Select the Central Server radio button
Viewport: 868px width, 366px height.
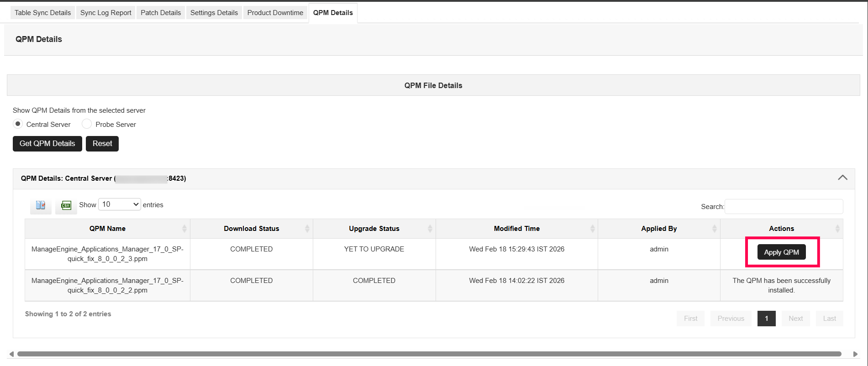pos(18,124)
